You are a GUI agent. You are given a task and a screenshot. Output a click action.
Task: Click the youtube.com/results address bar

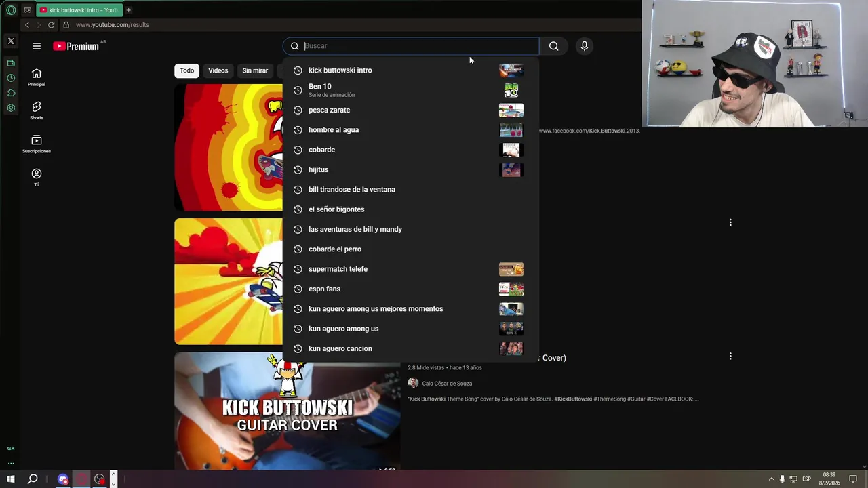(x=113, y=25)
